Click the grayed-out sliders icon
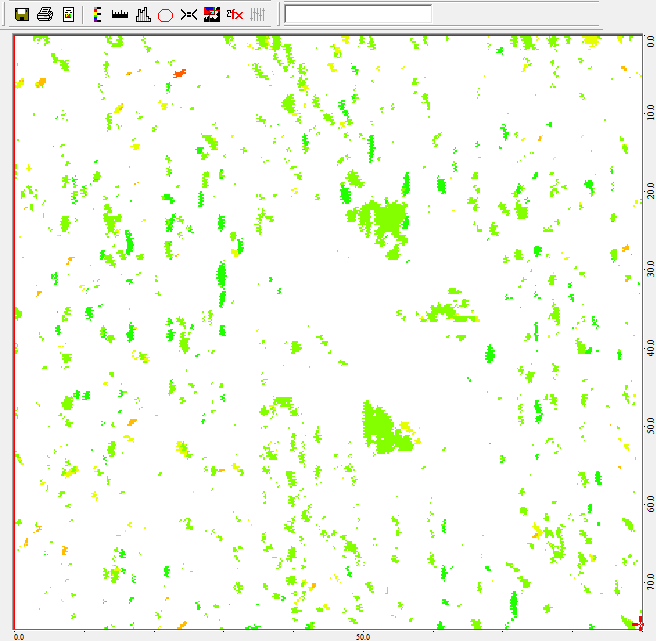Image resolution: width=656 pixels, height=641 pixels. tap(258, 14)
